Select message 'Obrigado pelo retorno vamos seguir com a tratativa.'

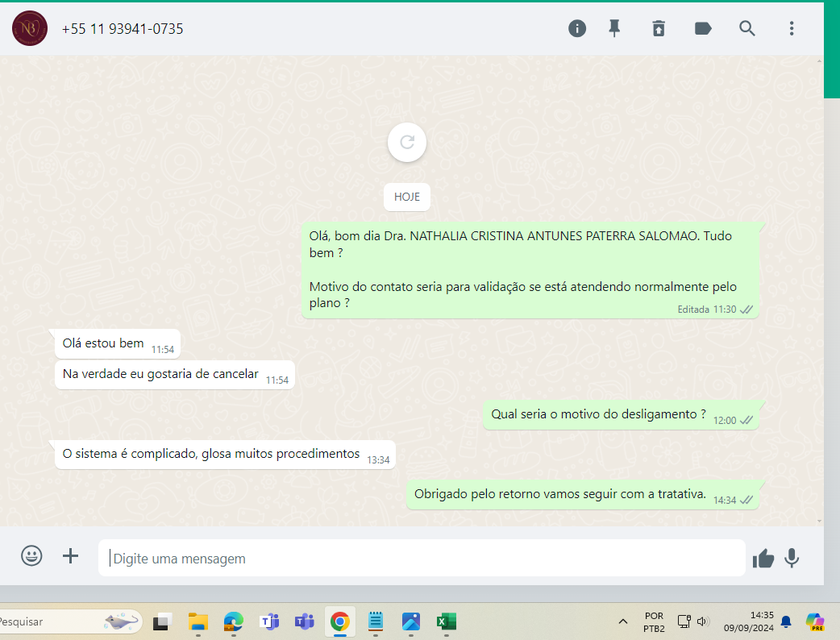pyautogui.click(x=582, y=495)
